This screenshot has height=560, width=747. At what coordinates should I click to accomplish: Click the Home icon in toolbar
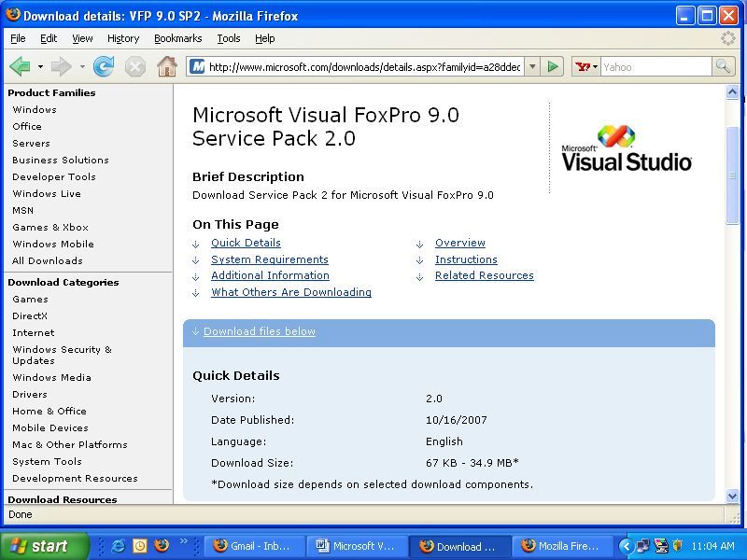point(166,66)
